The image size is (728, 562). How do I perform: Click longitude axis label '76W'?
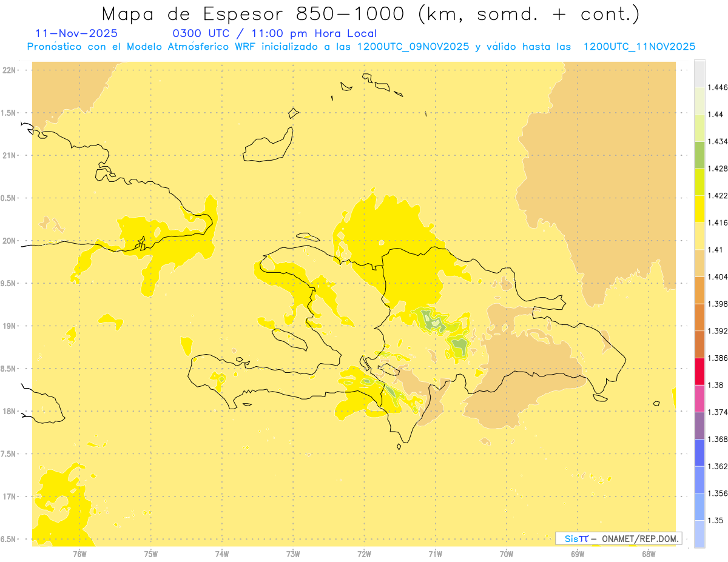pos(79,554)
